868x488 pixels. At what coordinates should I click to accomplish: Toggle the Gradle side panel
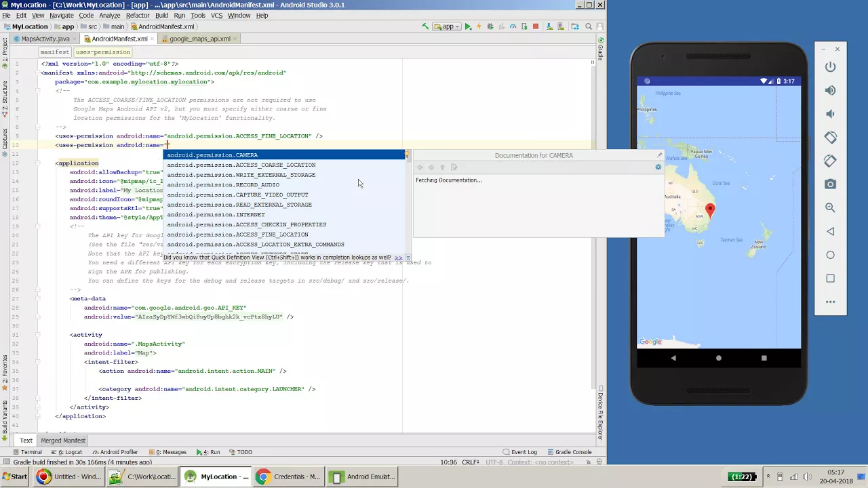[x=601, y=49]
